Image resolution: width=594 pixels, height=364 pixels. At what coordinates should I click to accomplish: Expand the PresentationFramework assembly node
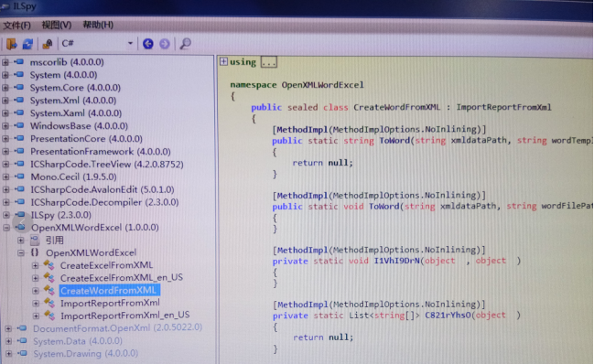click(x=5, y=151)
